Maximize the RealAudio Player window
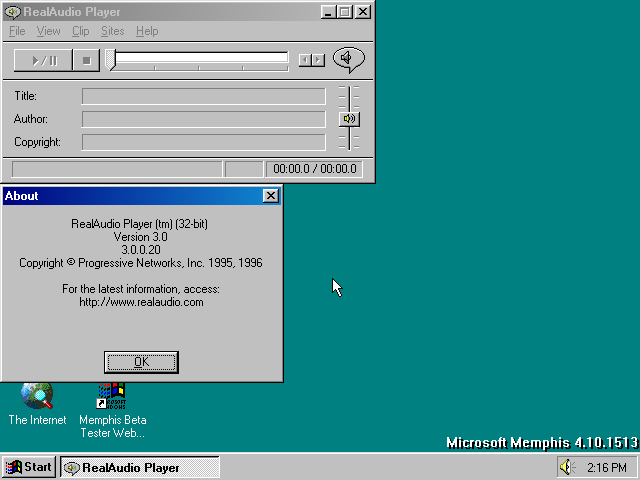 coord(344,12)
